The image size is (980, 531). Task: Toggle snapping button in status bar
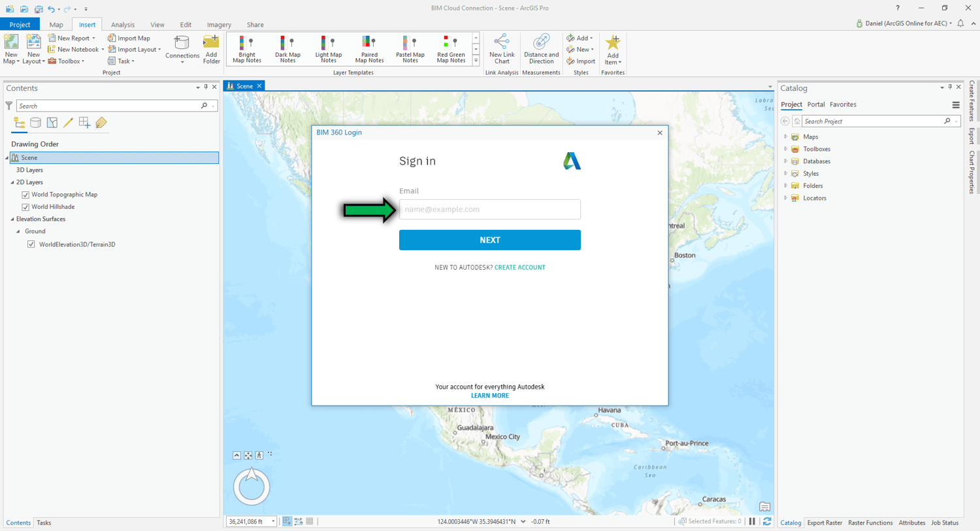pyautogui.click(x=287, y=522)
